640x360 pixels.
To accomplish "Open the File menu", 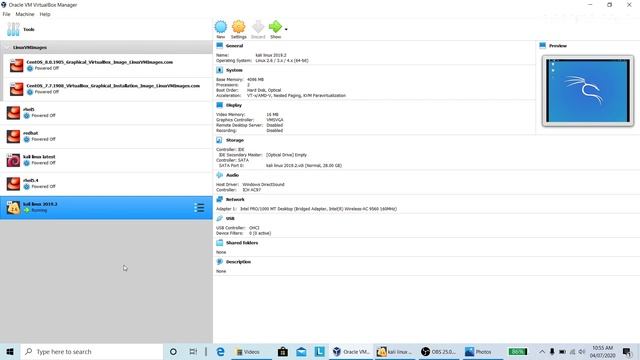I will click(x=7, y=14).
